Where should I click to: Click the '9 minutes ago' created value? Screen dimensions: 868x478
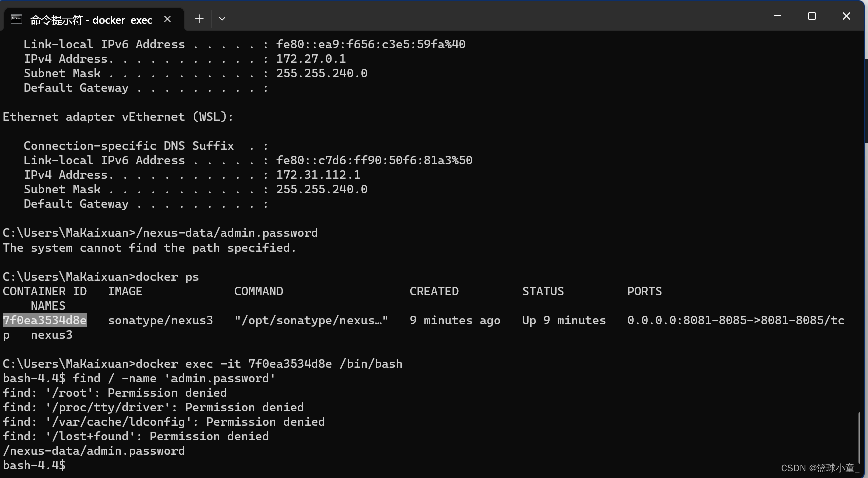click(x=455, y=320)
